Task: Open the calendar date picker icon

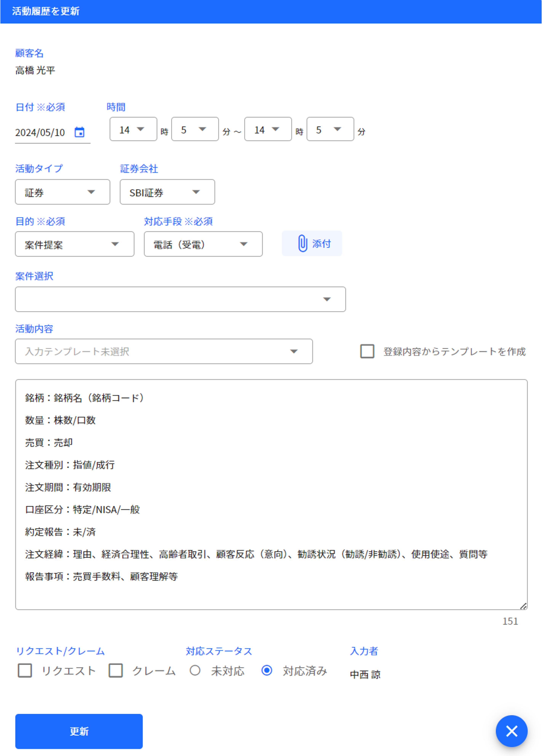Action: point(79,132)
